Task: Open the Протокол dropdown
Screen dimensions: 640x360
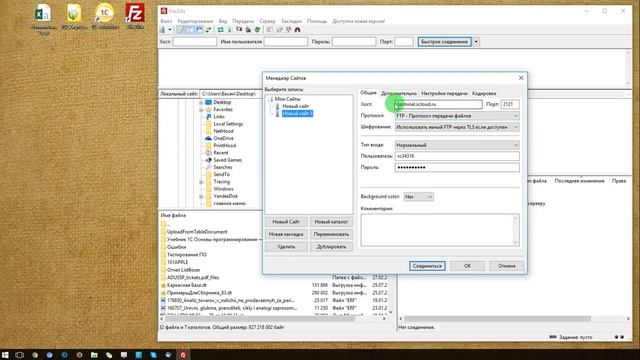Action: (x=457, y=116)
